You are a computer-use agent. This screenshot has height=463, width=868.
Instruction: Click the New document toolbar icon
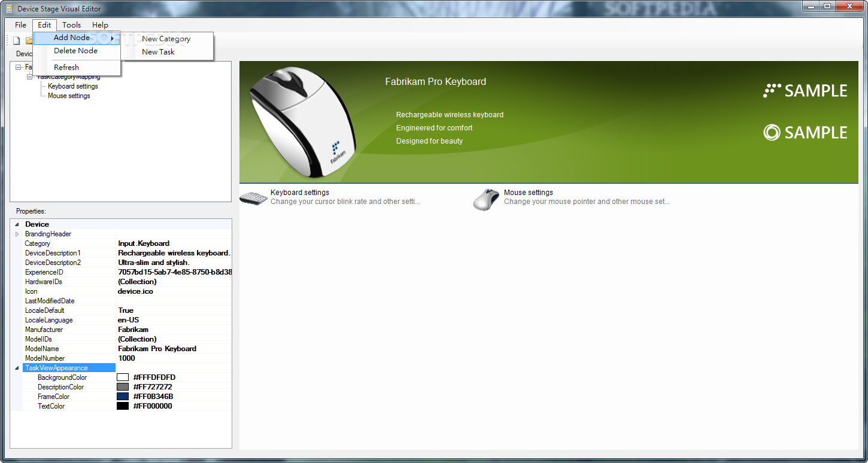point(17,41)
